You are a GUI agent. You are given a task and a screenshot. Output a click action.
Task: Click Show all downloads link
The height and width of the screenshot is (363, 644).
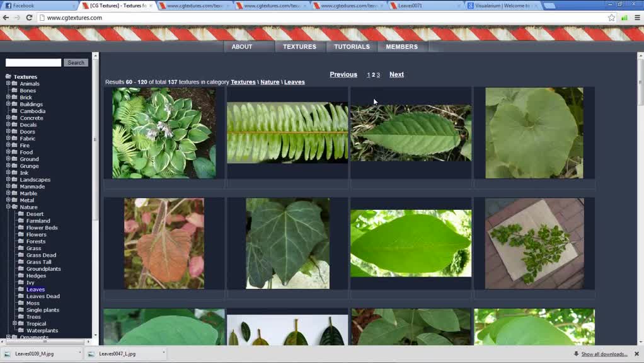604,354
